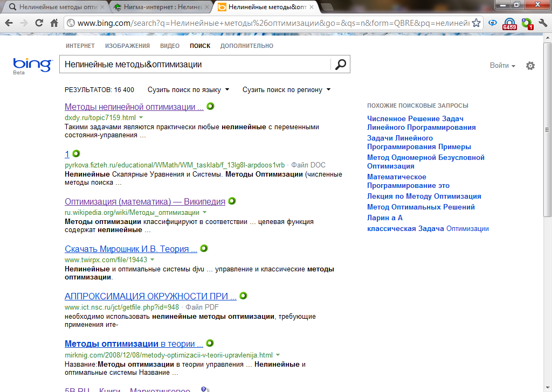The height and width of the screenshot is (392, 552).
Task: Select the ИНТЕРНЕТ search category
Action: pyautogui.click(x=80, y=46)
